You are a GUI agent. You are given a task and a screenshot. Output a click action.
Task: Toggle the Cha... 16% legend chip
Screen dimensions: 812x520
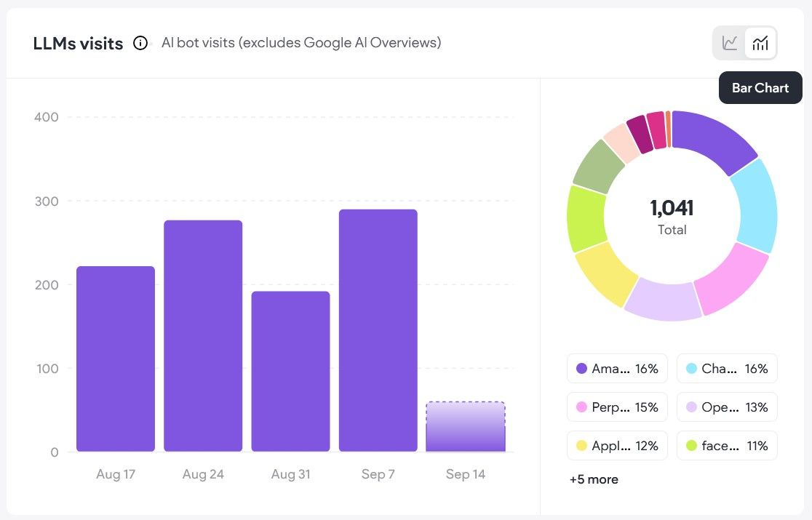pos(727,369)
